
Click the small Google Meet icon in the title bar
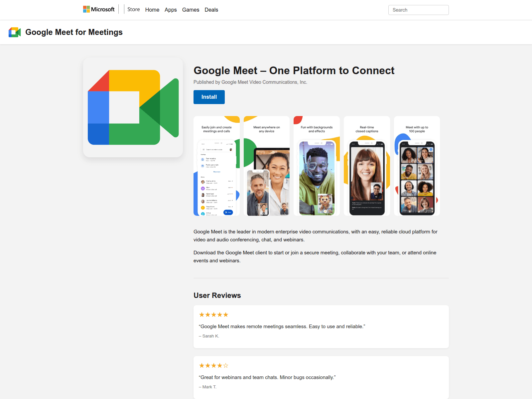[15, 32]
